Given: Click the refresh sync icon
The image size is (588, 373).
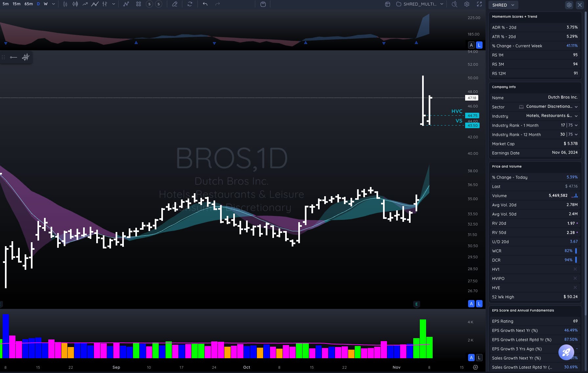Looking at the screenshot, I should 190,4.
